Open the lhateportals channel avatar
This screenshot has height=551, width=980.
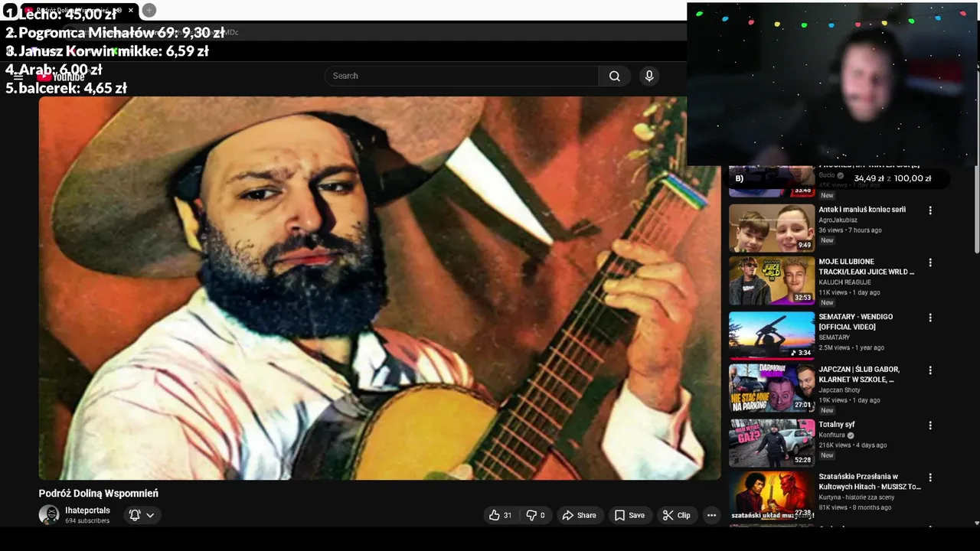coord(49,515)
